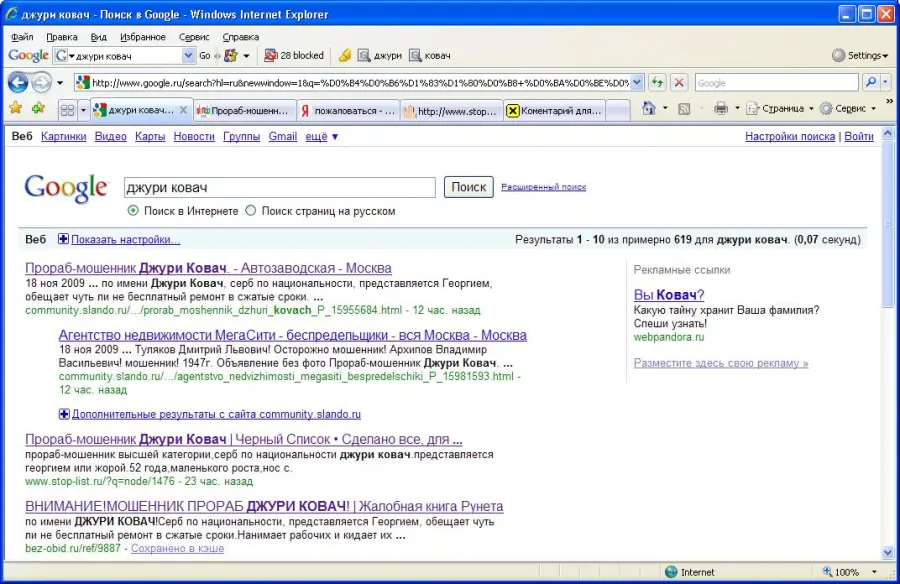900x584 pixels.
Task: Open 'Страница' command bar menu
Action: click(x=779, y=109)
